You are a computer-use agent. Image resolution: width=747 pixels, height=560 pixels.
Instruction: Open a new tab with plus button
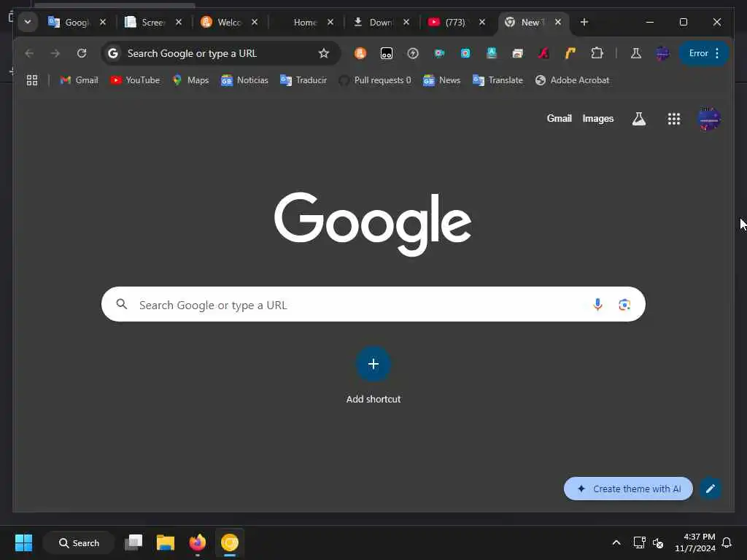(x=584, y=22)
